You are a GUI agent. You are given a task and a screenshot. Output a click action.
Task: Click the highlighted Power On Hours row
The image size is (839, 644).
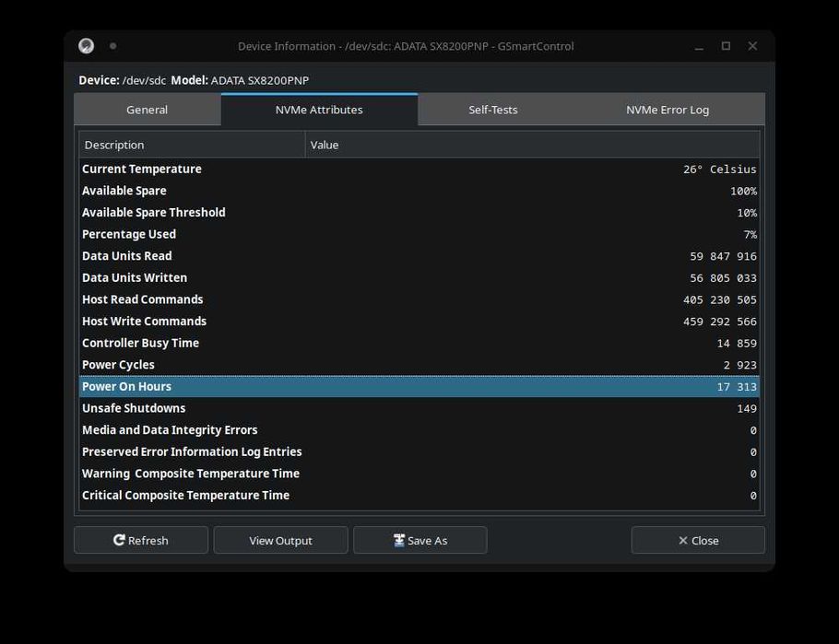pos(419,386)
